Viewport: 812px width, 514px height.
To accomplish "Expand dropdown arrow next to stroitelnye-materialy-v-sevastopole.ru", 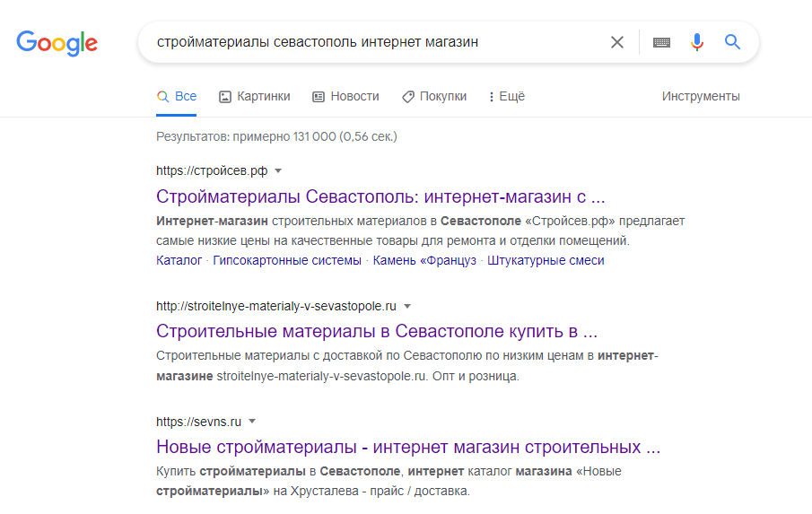I will point(407,306).
